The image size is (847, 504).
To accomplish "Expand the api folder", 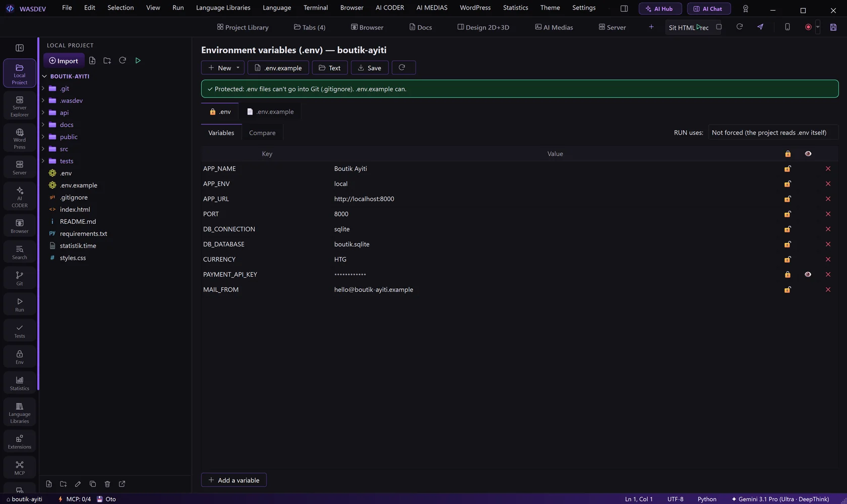I will [x=43, y=113].
